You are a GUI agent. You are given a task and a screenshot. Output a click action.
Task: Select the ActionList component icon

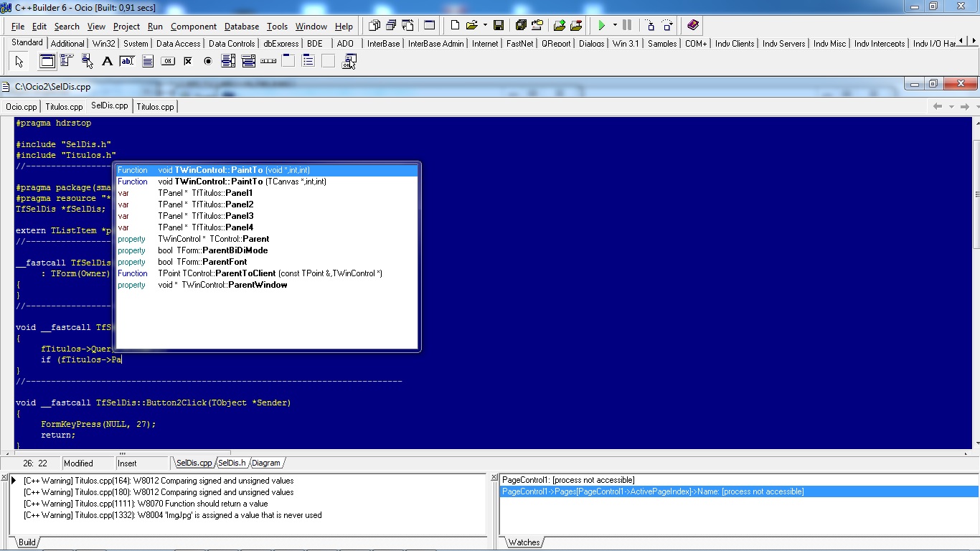[349, 62]
